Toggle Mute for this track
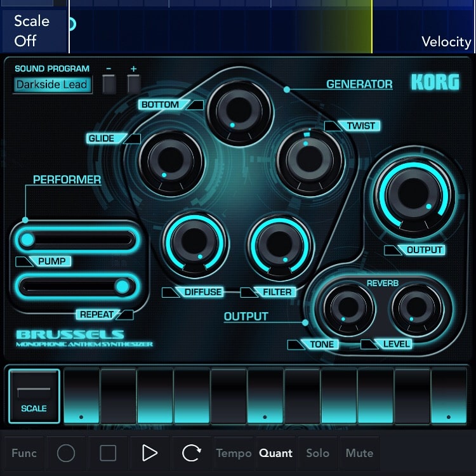 [359, 453]
